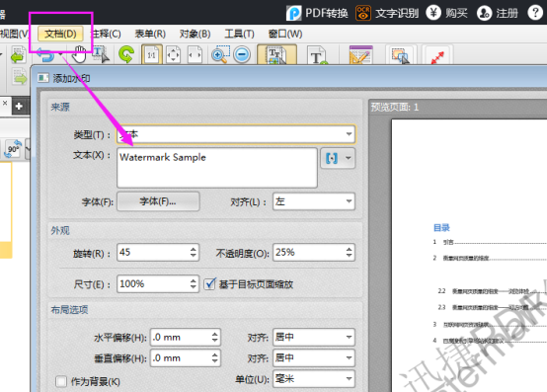Open the form editing pencil tool
This screenshot has height=392, width=547.
(x=360, y=54)
